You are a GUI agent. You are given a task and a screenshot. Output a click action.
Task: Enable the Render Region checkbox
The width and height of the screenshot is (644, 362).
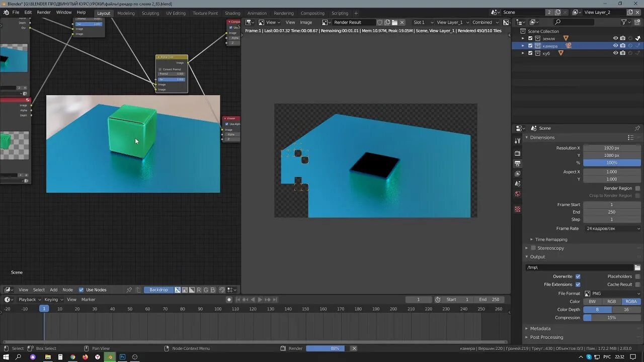point(637,188)
